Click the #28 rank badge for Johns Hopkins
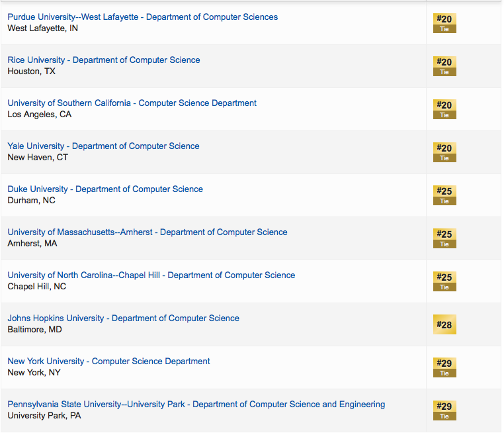 pyautogui.click(x=444, y=324)
